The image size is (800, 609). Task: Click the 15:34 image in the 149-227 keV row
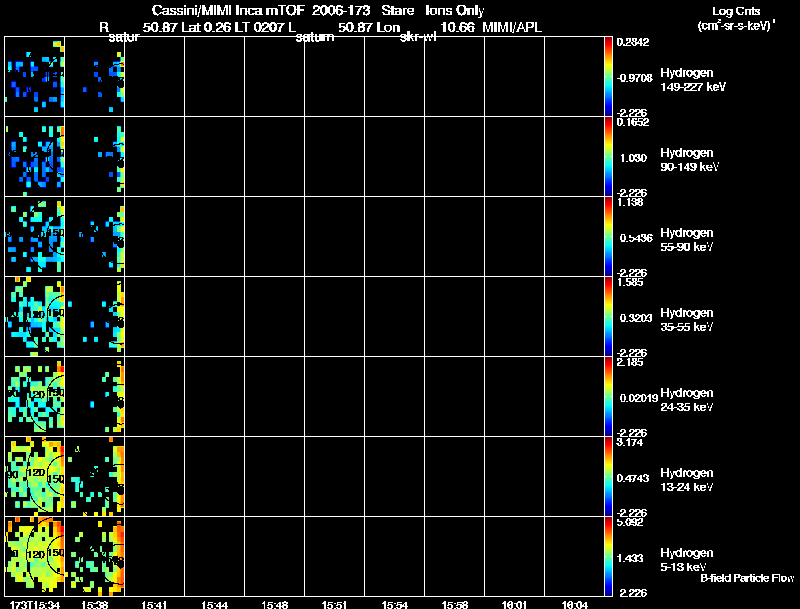tap(35, 76)
